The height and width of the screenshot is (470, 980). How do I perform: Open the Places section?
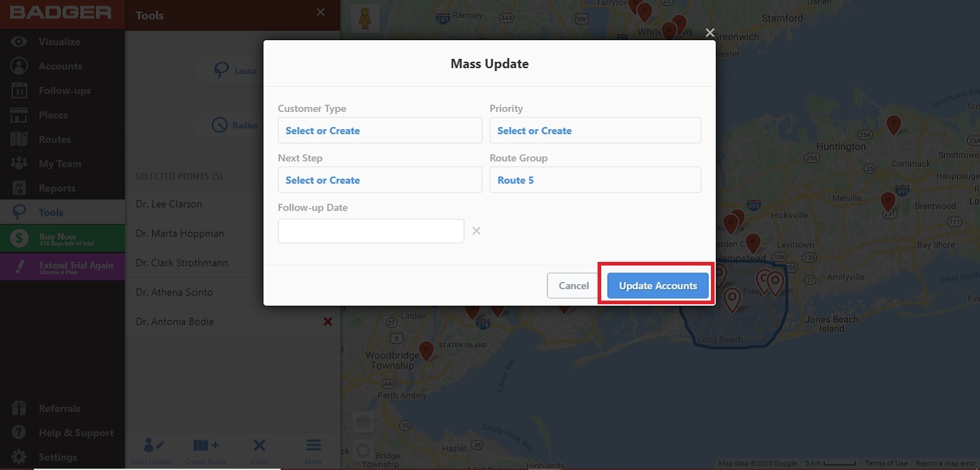point(62,115)
